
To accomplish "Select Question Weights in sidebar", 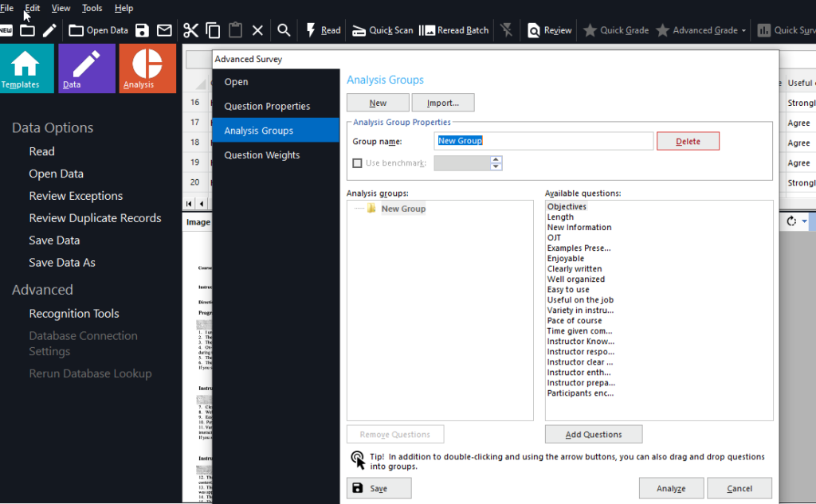I will pyautogui.click(x=276, y=155).
